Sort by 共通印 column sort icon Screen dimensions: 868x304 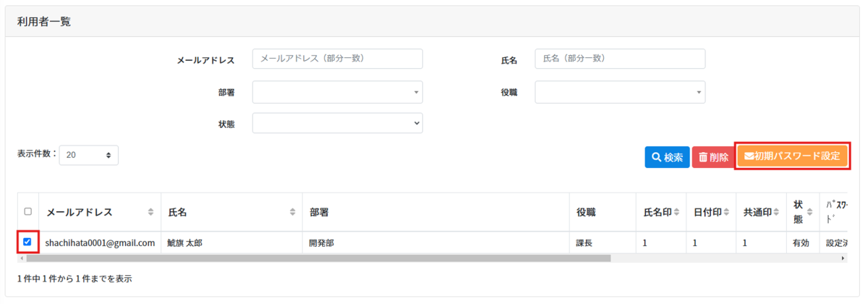[778, 212]
